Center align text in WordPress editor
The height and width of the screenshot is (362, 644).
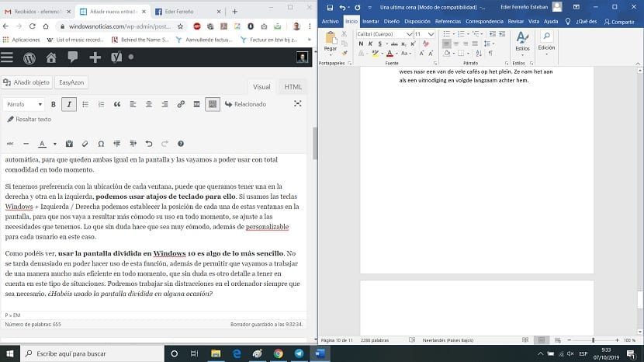[149, 105]
